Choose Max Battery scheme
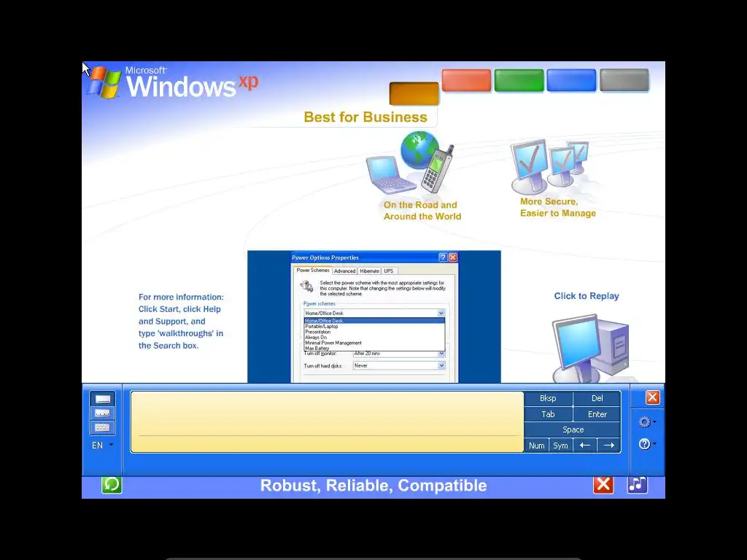 pos(374,348)
